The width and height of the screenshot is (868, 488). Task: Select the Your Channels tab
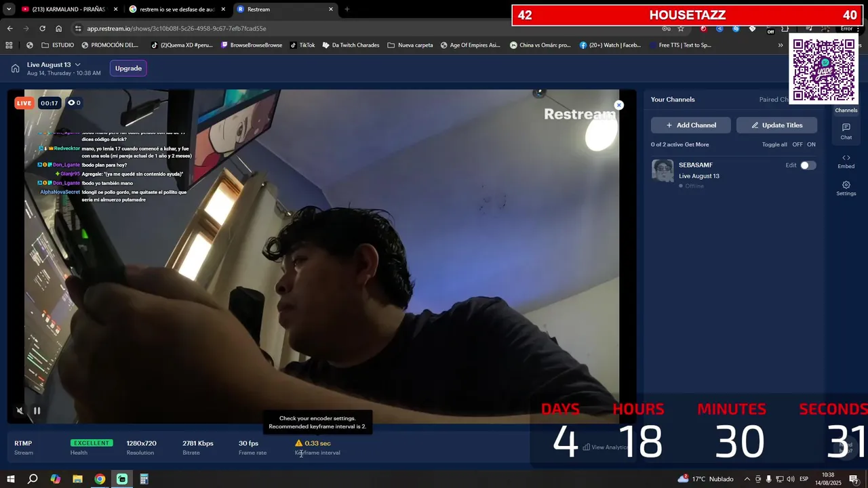[673, 100]
